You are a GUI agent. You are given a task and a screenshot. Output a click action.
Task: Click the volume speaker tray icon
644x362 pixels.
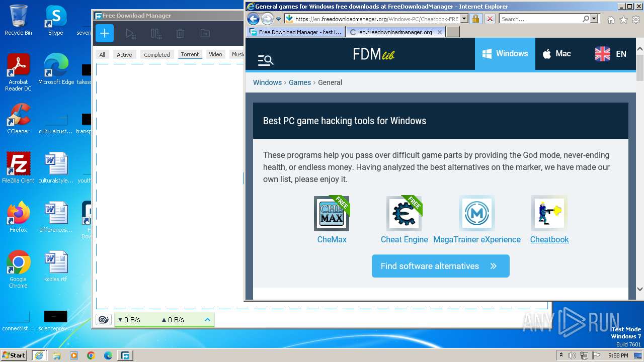coord(572,355)
